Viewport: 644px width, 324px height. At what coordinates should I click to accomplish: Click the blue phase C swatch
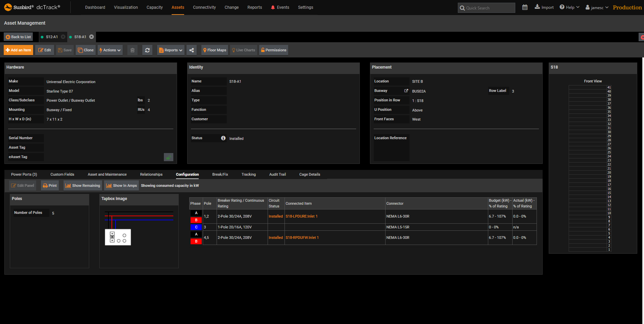click(x=196, y=227)
